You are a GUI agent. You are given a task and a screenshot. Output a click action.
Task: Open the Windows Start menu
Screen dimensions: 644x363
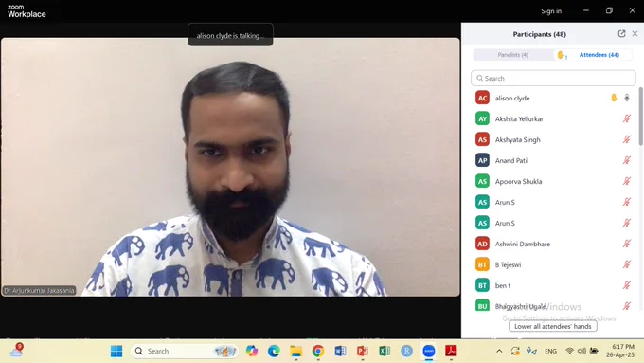point(116,351)
